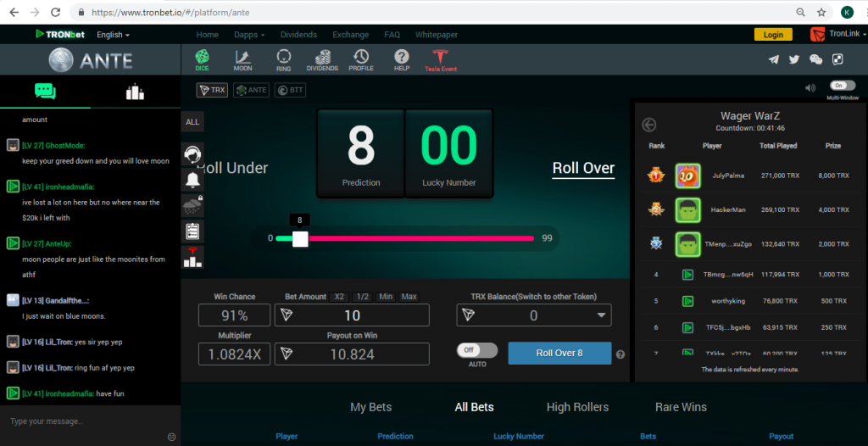Open the browser zoom magnifier

[800, 12]
